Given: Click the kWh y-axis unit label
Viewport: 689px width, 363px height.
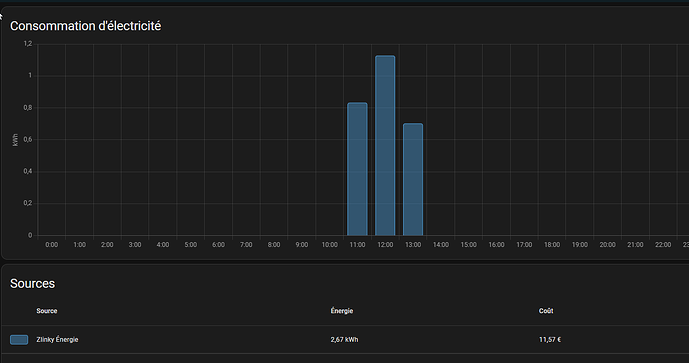Looking at the screenshot, I should [15, 140].
